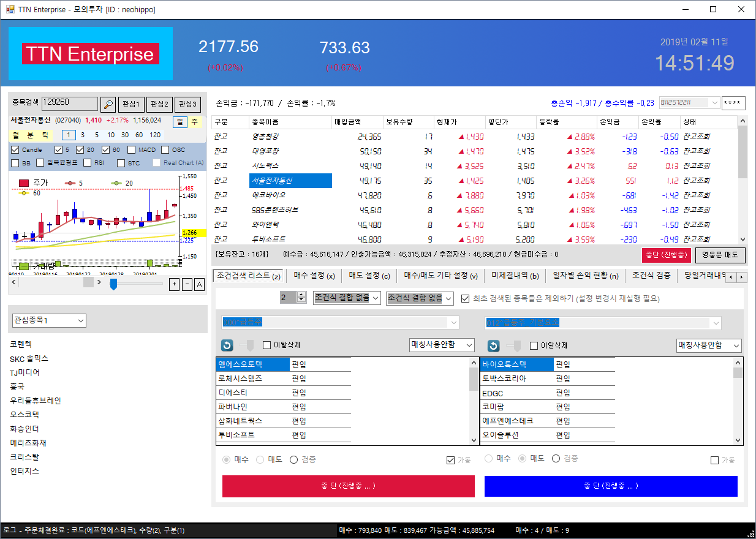Click the small red 중단 (진행중) button
Screen dimensions: 756x539
coord(667,255)
